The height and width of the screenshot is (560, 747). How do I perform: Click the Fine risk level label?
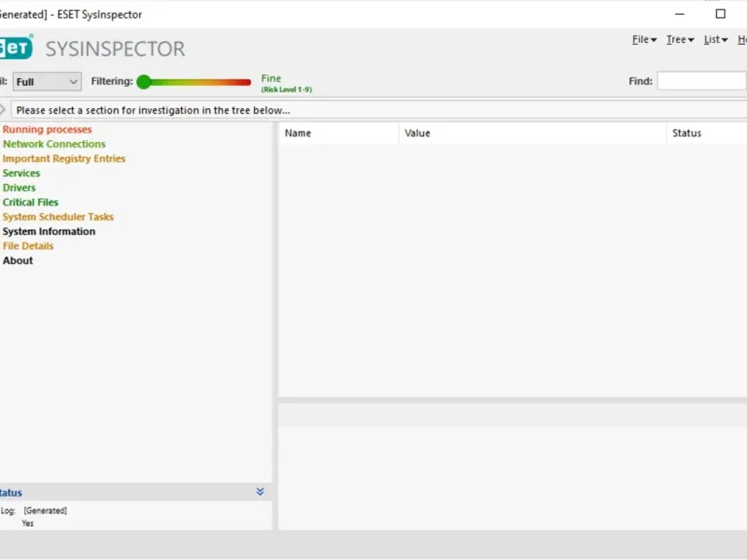pyautogui.click(x=271, y=78)
